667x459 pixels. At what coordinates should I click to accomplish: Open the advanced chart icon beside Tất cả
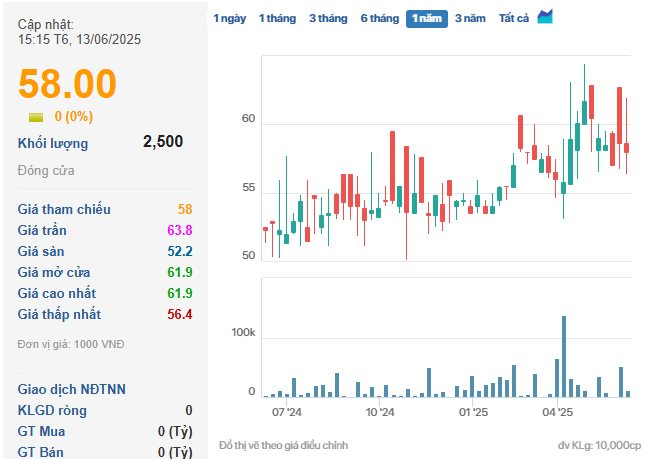click(545, 17)
